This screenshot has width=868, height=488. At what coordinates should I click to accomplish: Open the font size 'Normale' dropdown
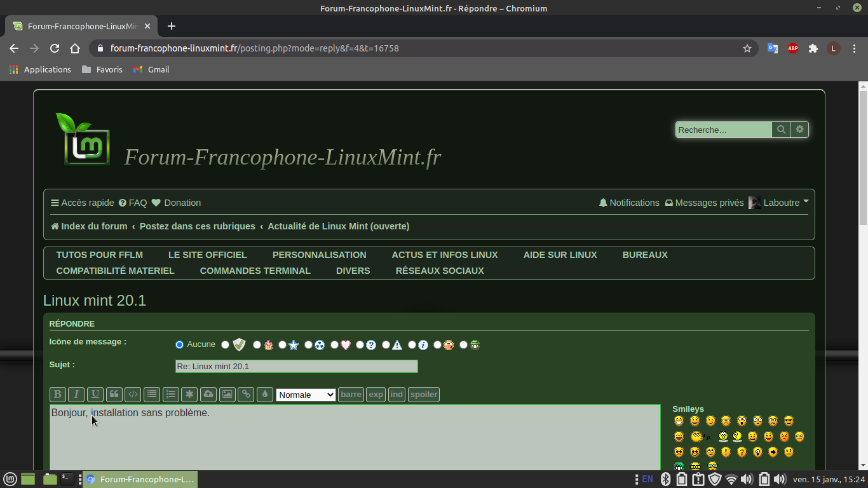(x=306, y=395)
